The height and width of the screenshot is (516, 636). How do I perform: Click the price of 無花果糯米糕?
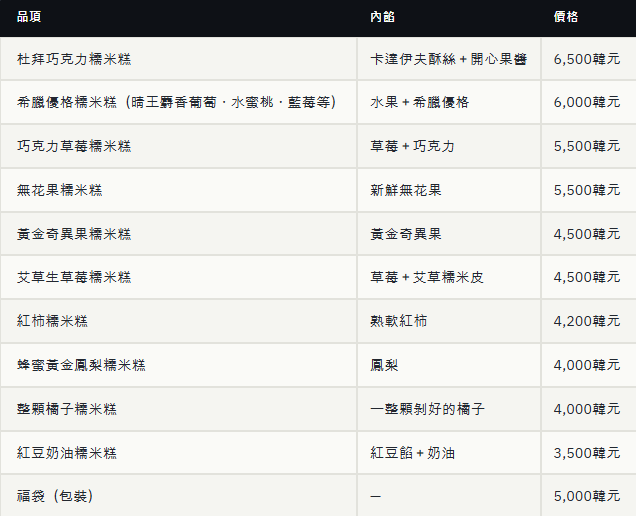[589, 190]
